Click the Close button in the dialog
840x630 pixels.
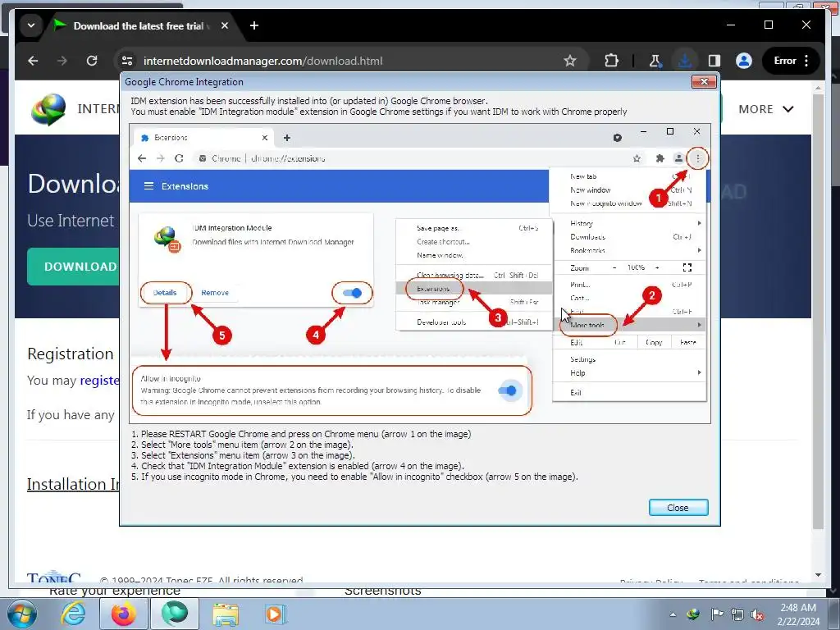coord(678,507)
